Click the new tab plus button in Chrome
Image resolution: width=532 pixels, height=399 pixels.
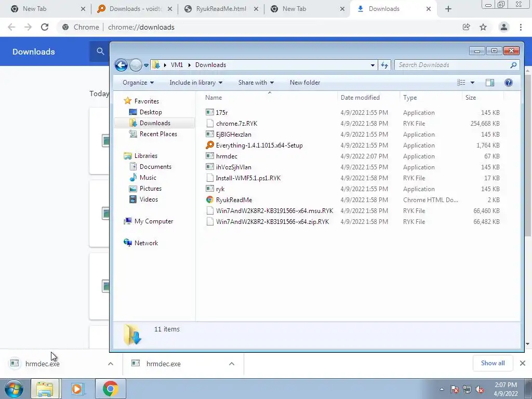pos(448,9)
